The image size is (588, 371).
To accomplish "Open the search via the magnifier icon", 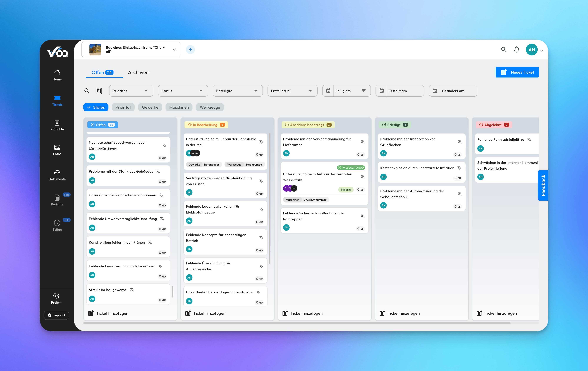I will [x=504, y=49].
